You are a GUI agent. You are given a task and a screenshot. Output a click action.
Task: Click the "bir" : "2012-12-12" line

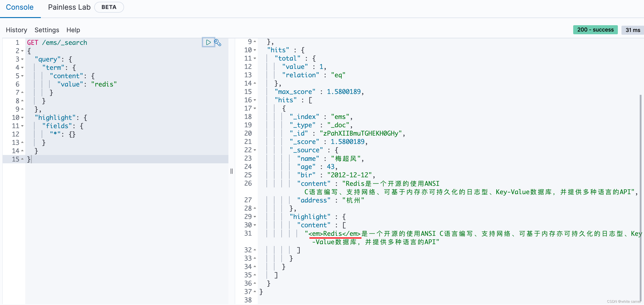click(336, 175)
